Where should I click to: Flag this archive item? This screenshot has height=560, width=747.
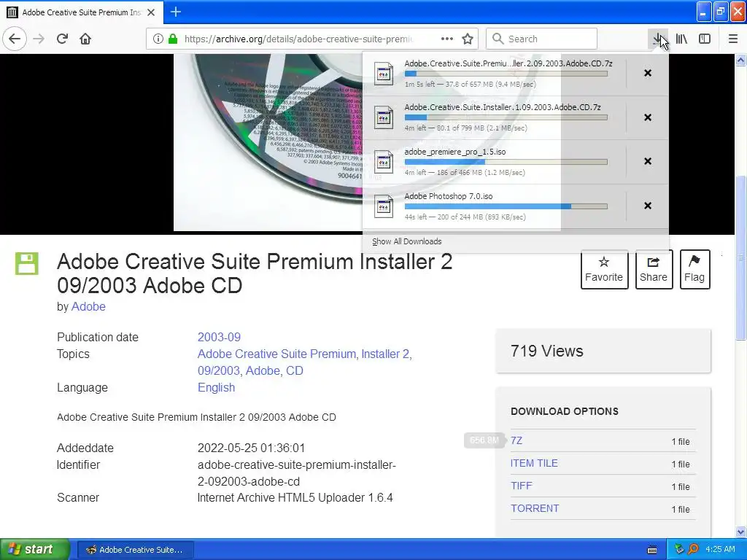(x=694, y=270)
